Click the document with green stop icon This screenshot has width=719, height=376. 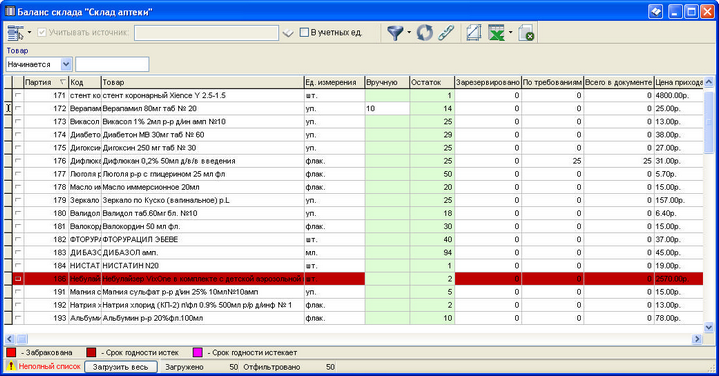(526, 33)
